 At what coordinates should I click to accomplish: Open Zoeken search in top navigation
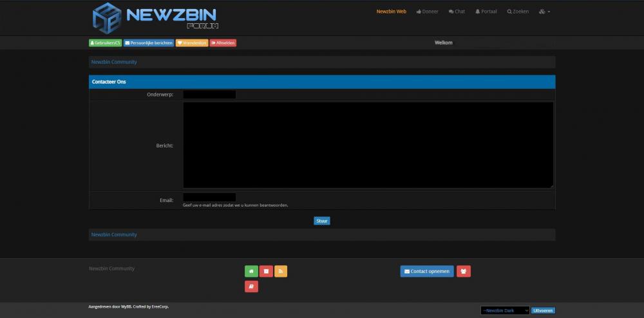click(x=517, y=12)
